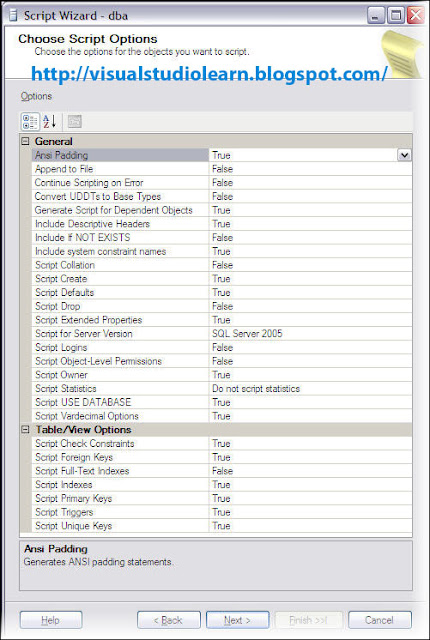The height and width of the screenshot is (640, 430).
Task: Collapse the Table/View Options section
Action: click(25, 429)
